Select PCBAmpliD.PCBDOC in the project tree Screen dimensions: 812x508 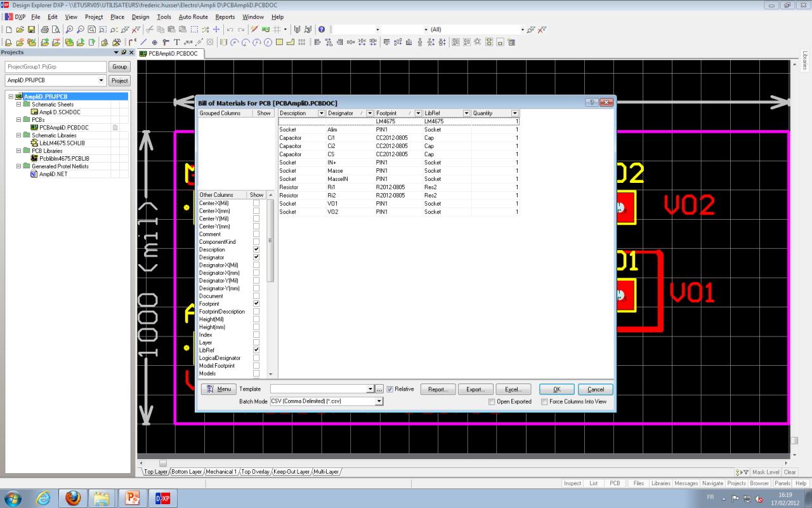coord(63,127)
